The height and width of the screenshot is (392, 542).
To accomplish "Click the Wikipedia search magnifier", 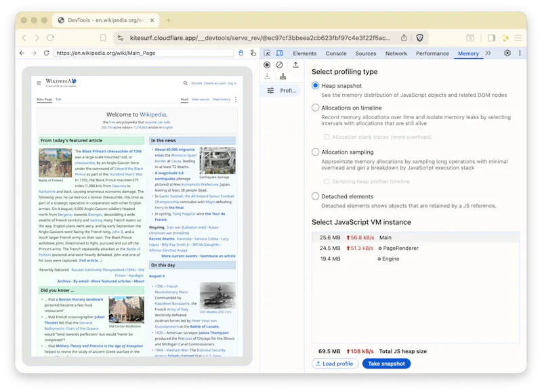I will point(186,83).
